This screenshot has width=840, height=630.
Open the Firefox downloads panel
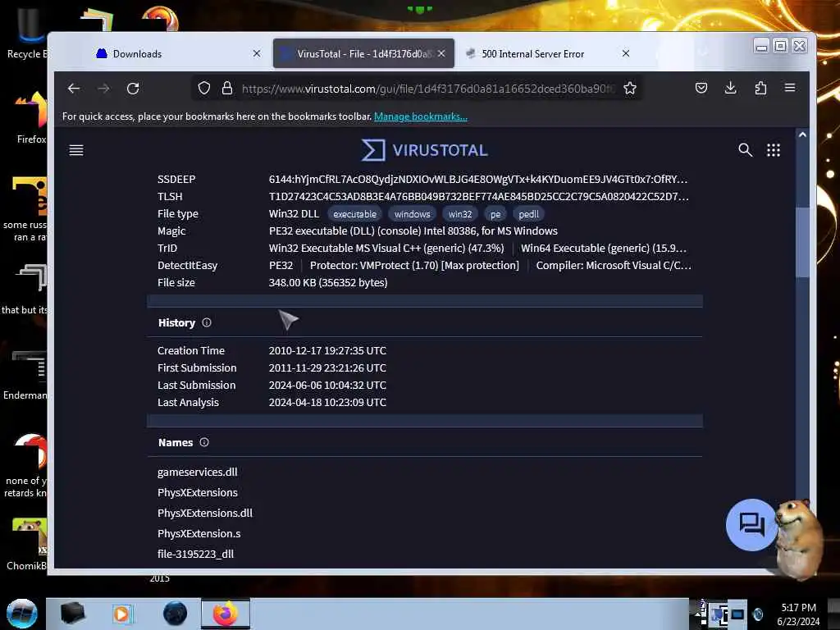coord(730,88)
